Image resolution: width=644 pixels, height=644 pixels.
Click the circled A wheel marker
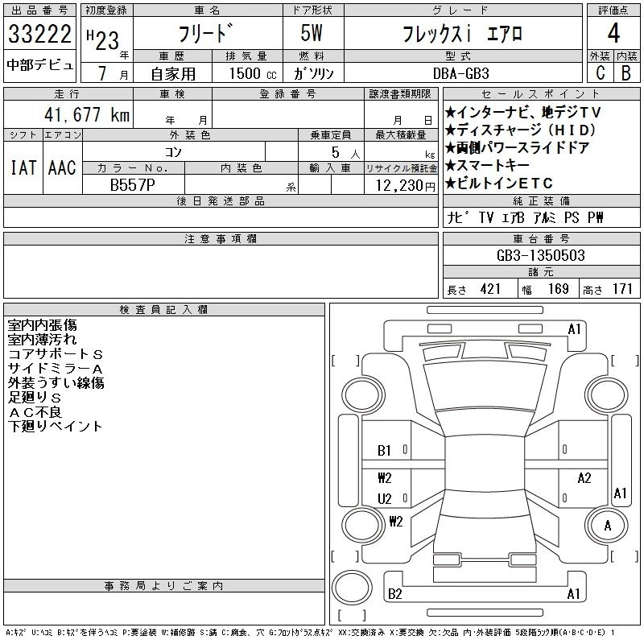point(608,526)
